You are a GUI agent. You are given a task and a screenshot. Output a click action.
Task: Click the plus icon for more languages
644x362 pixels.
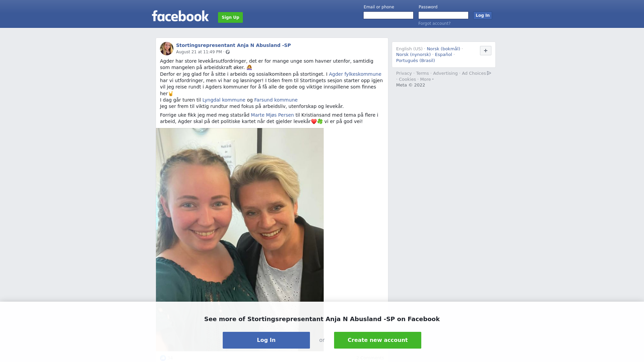point(485,51)
